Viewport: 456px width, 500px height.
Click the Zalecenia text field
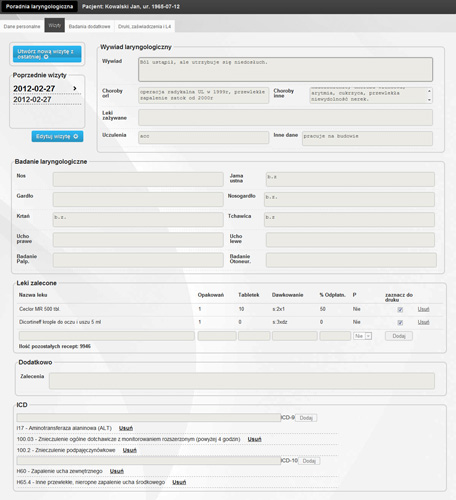[x=242, y=381]
